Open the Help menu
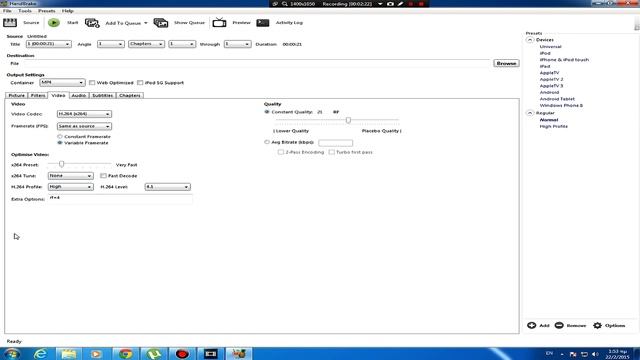This screenshot has width=640, height=360. [x=68, y=11]
